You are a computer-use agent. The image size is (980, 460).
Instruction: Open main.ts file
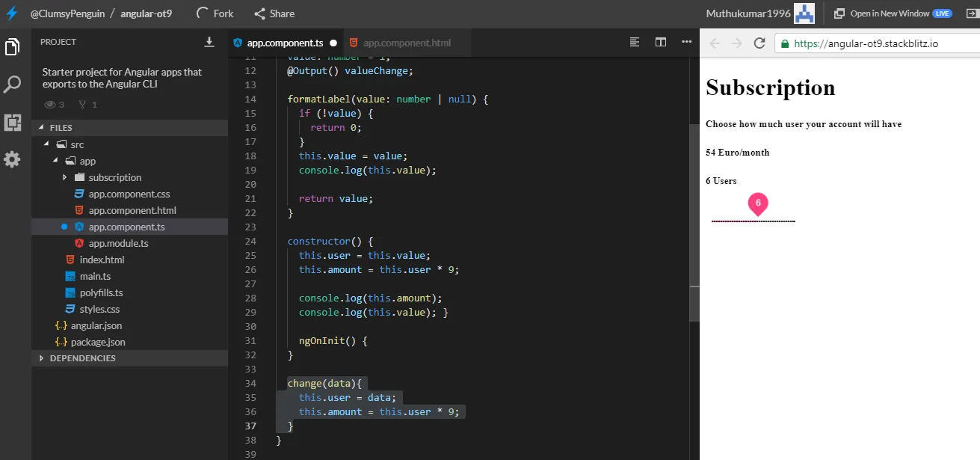[x=95, y=276]
